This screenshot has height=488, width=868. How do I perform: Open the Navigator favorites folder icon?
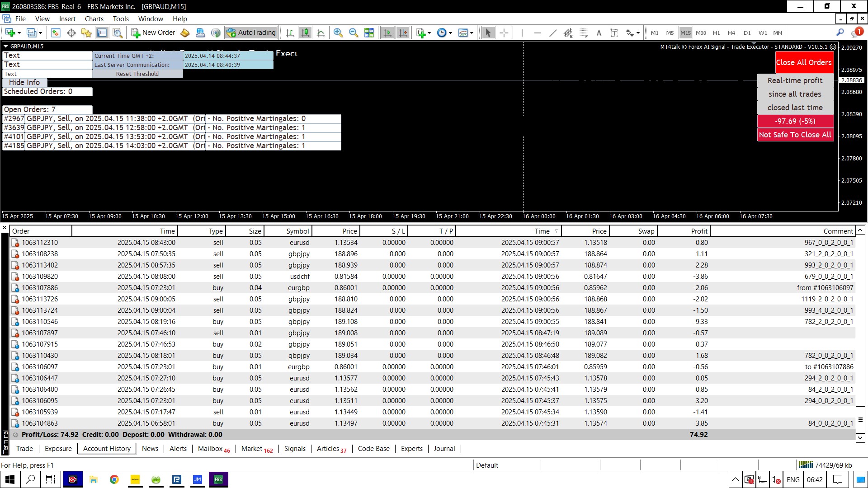(86, 33)
